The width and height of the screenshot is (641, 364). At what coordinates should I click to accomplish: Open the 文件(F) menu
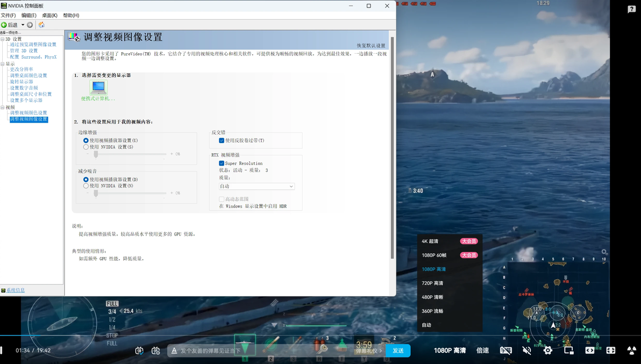pos(8,16)
